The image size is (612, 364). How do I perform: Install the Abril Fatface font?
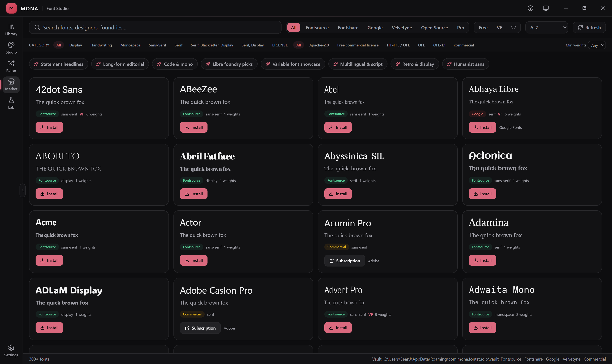[193, 194]
